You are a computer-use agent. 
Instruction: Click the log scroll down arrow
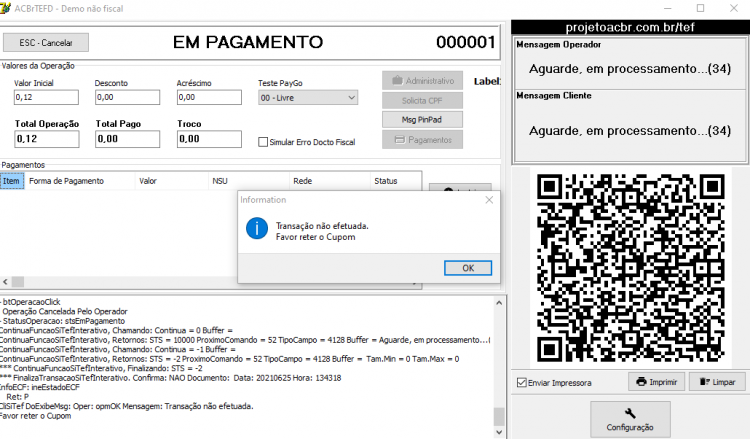coord(499,432)
